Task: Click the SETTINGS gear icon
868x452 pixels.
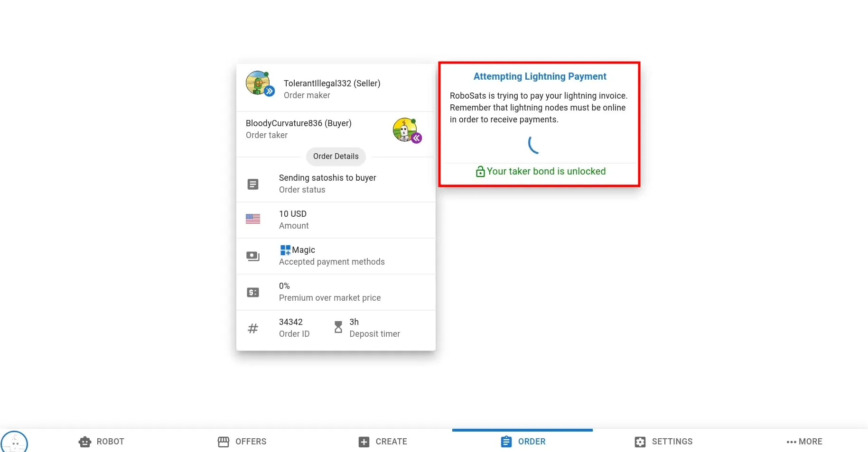Action: click(x=640, y=442)
